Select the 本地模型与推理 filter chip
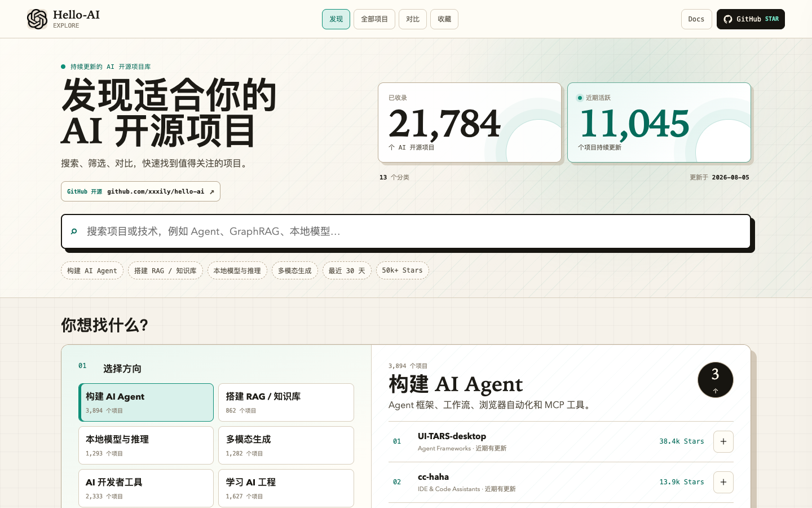 pos(237,270)
